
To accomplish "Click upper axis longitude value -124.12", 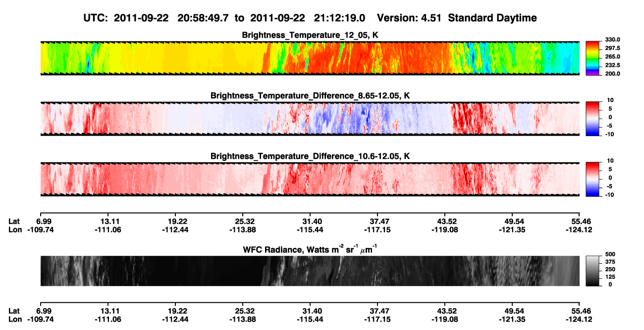I will 580,230.
